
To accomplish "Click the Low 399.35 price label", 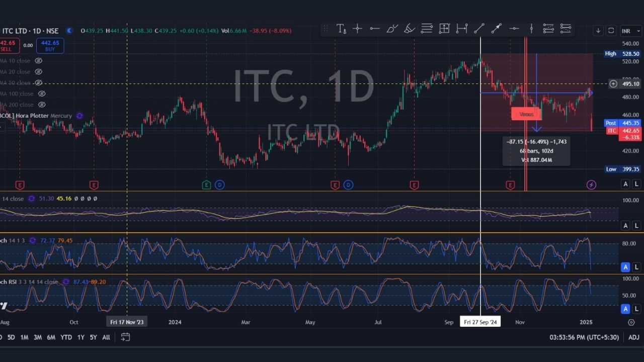I will click(x=622, y=169).
